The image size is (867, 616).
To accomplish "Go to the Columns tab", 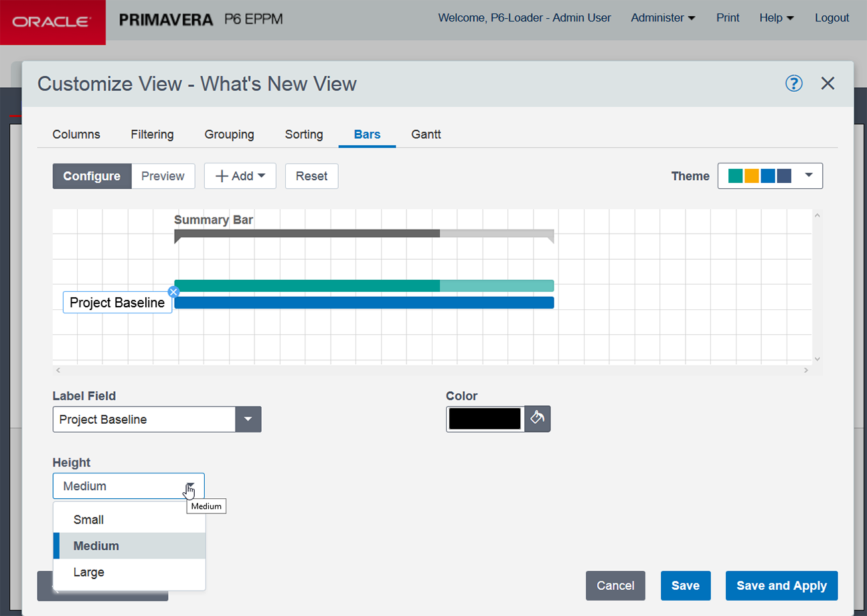I will click(x=76, y=135).
